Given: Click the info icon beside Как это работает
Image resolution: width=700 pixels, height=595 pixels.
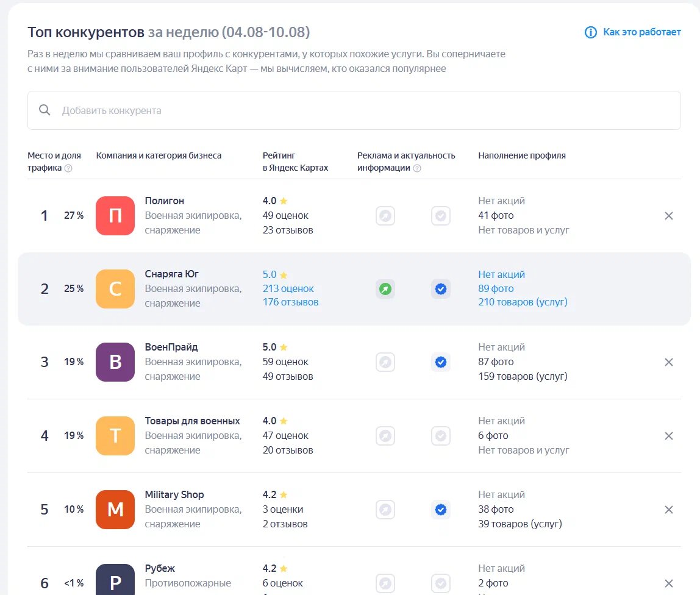Looking at the screenshot, I should 590,32.
